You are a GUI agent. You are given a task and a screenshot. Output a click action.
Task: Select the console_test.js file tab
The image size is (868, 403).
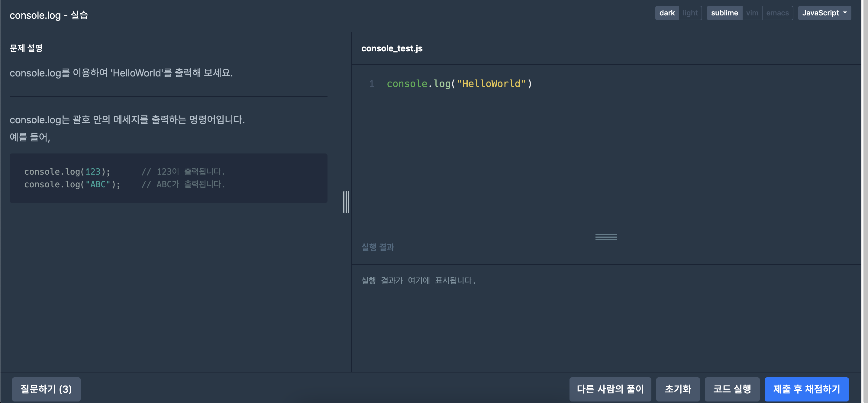[x=392, y=49]
